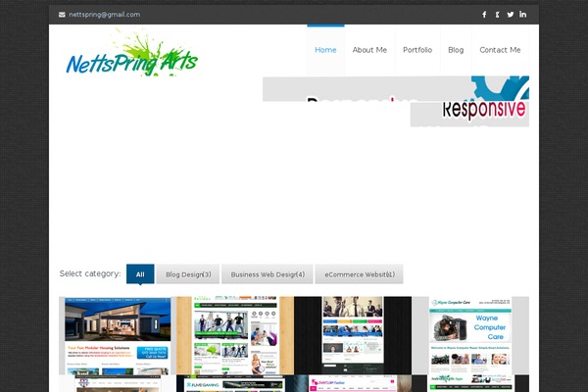
Task: Open the Twitter social icon
Action: (x=510, y=15)
